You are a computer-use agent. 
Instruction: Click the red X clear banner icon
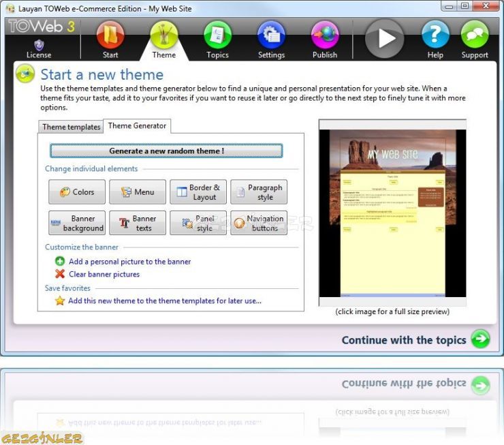(x=60, y=274)
